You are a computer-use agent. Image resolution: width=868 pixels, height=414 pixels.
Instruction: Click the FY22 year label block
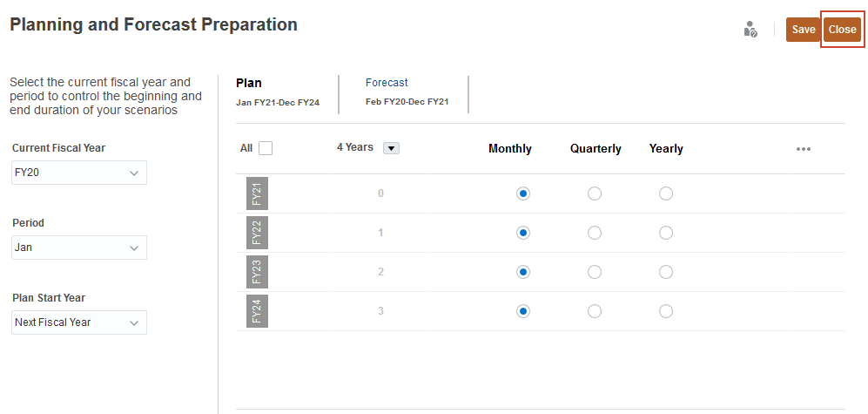[x=257, y=233]
